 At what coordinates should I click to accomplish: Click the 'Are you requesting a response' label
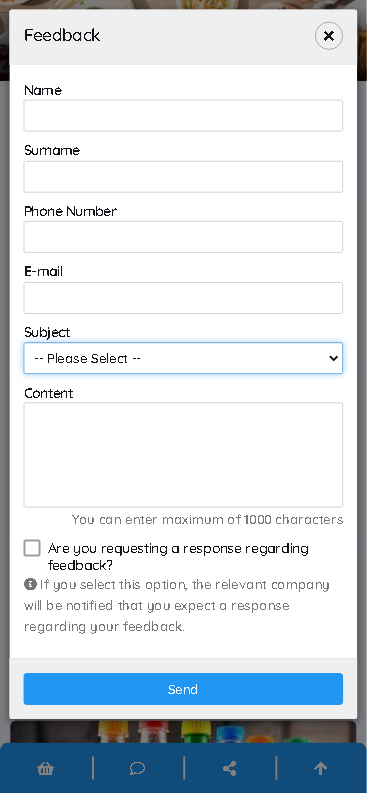(178, 556)
